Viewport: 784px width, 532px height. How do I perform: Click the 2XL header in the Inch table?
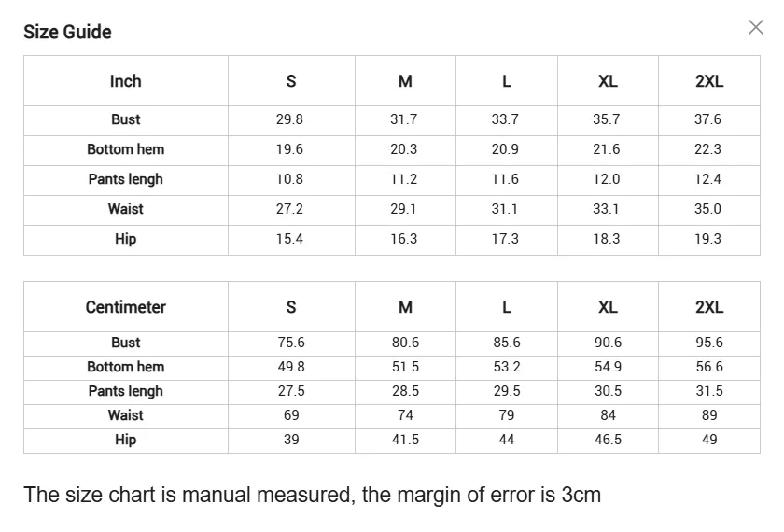coord(708,81)
